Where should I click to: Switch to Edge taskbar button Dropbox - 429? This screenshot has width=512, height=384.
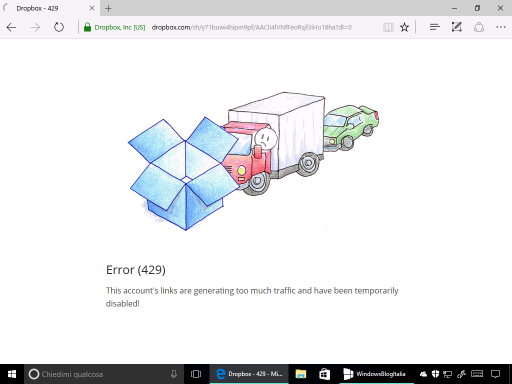pyautogui.click(x=249, y=374)
